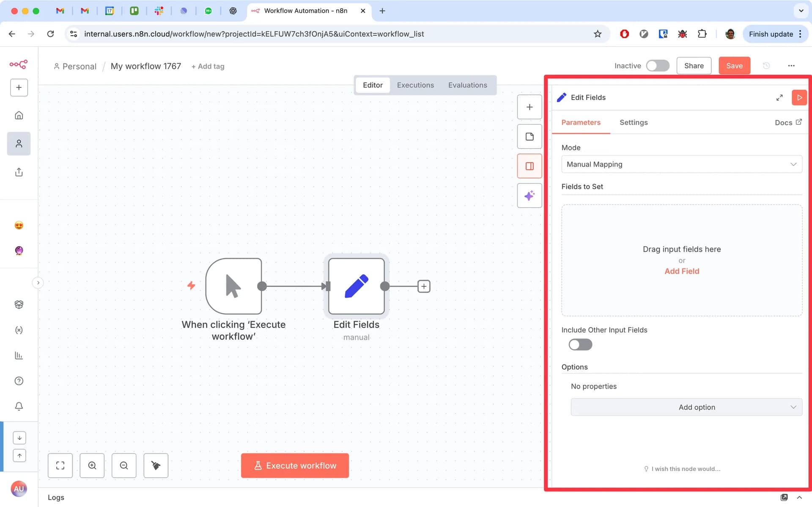This screenshot has height=507, width=812.
Task: Open the Mode Manual Mapping dropdown
Action: click(681, 164)
